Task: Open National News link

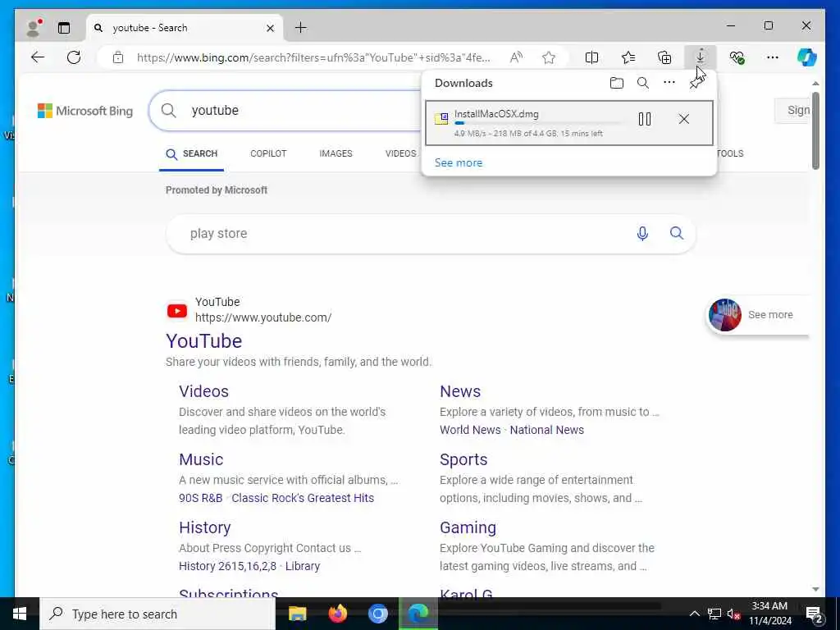Action: [546, 430]
